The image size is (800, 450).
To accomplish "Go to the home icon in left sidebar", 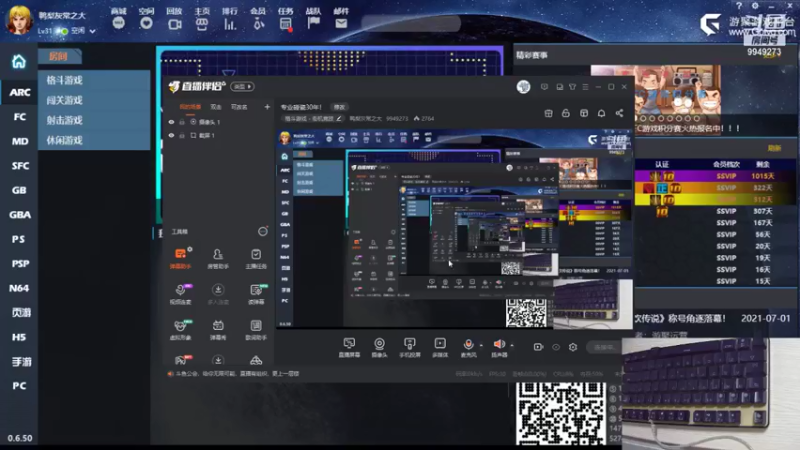I will [x=19, y=62].
